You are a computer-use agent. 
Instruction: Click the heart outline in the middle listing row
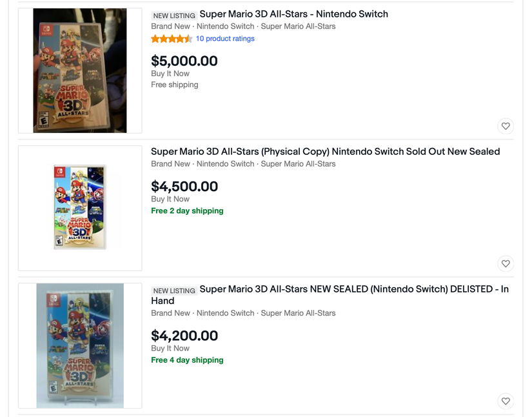tap(506, 264)
